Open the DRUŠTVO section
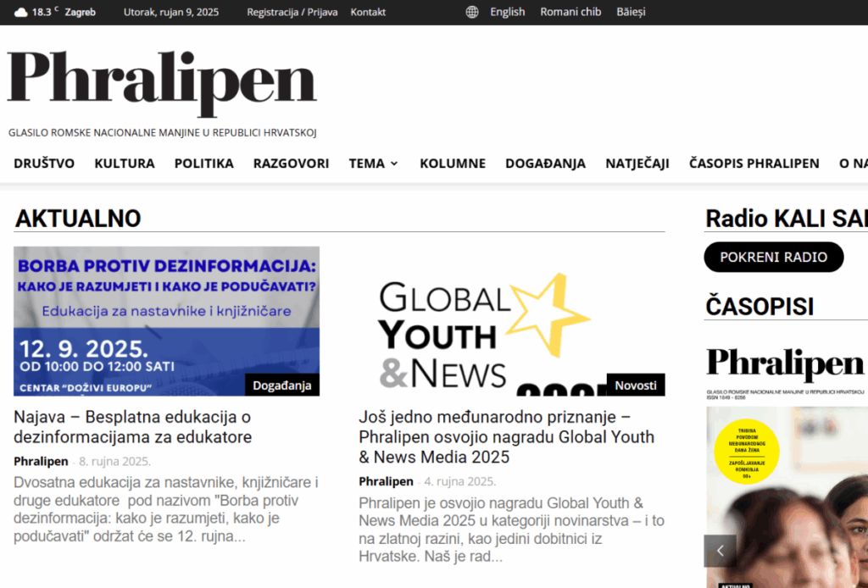 tap(44, 164)
